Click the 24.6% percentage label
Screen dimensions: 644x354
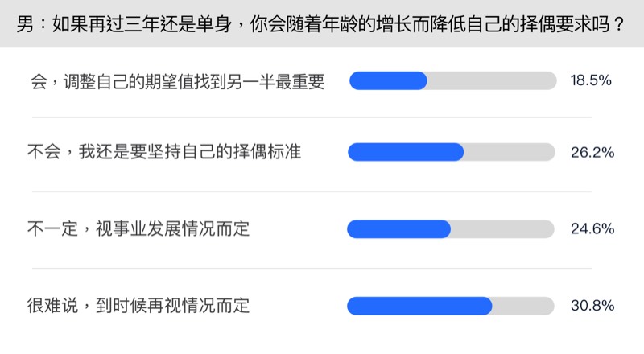pos(592,229)
